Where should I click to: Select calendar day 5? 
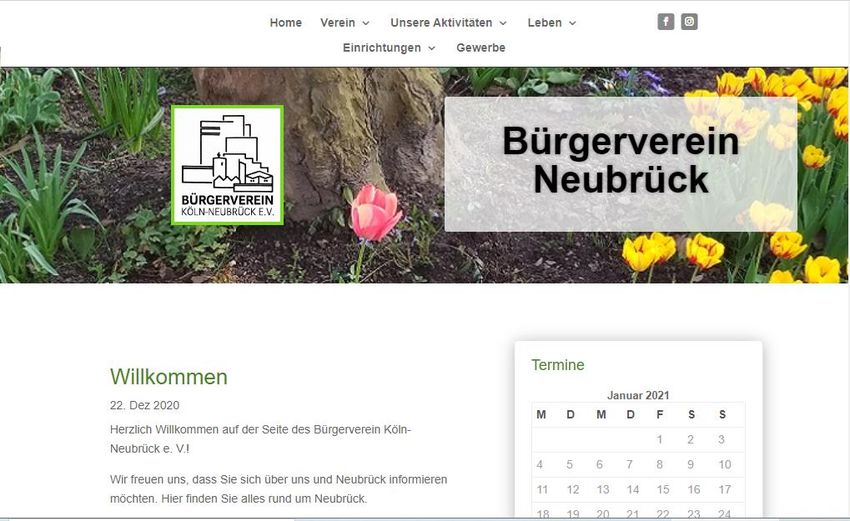pyautogui.click(x=569, y=465)
